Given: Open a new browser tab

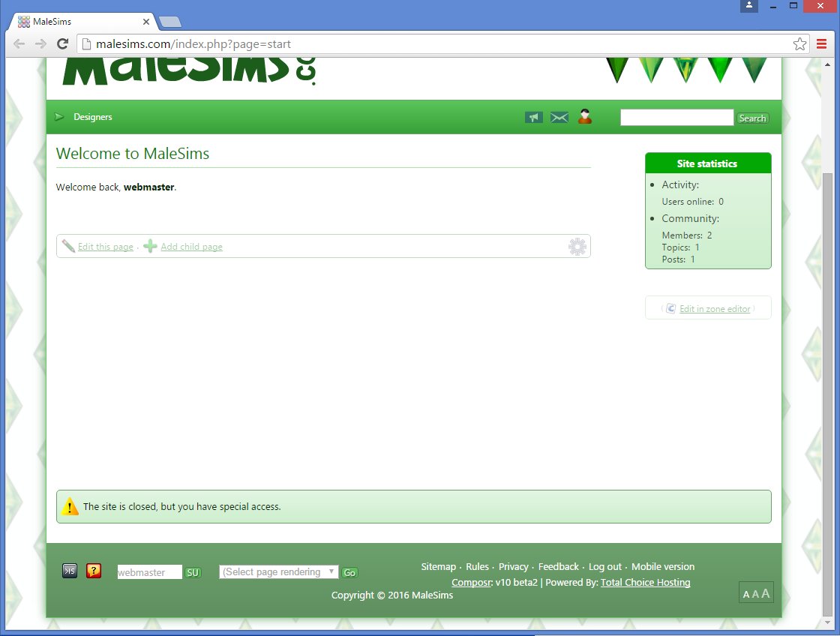Looking at the screenshot, I should (170, 22).
